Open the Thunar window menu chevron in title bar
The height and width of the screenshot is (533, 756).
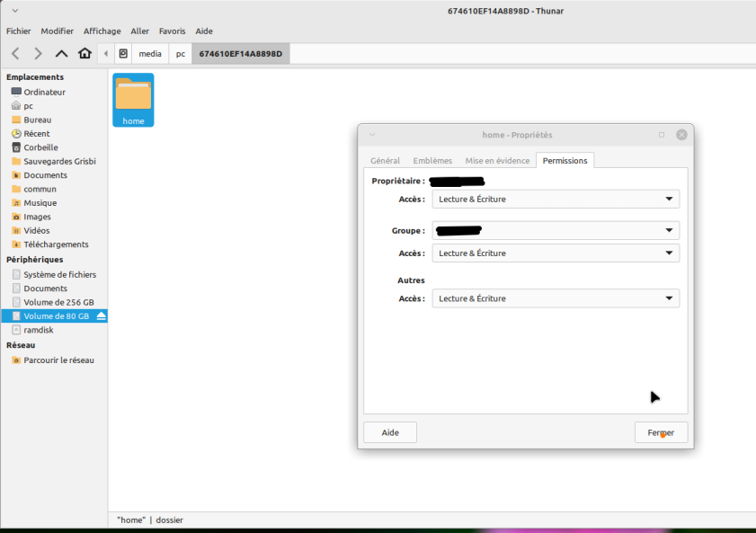15,11
